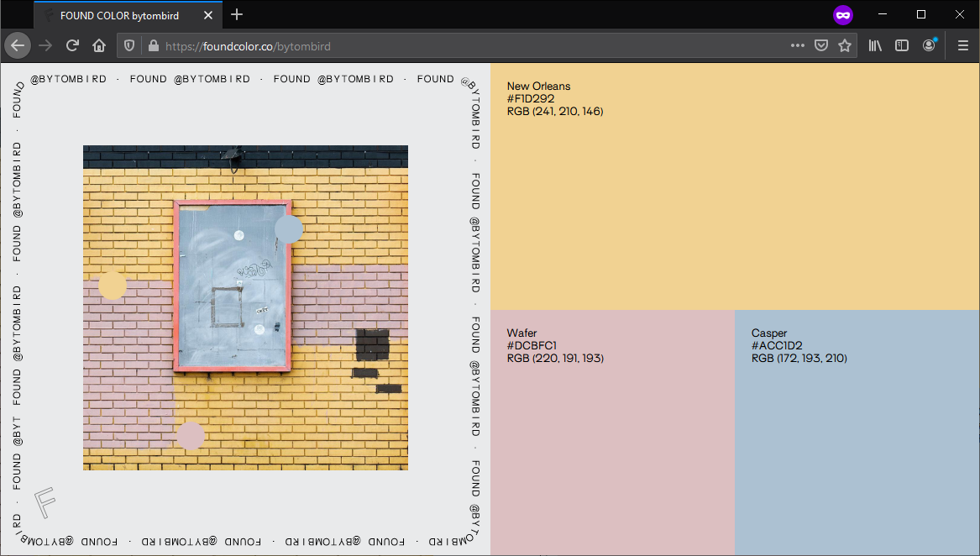The width and height of the screenshot is (980, 556).
Task: Open a new tab with plus button
Action: [237, 15]
